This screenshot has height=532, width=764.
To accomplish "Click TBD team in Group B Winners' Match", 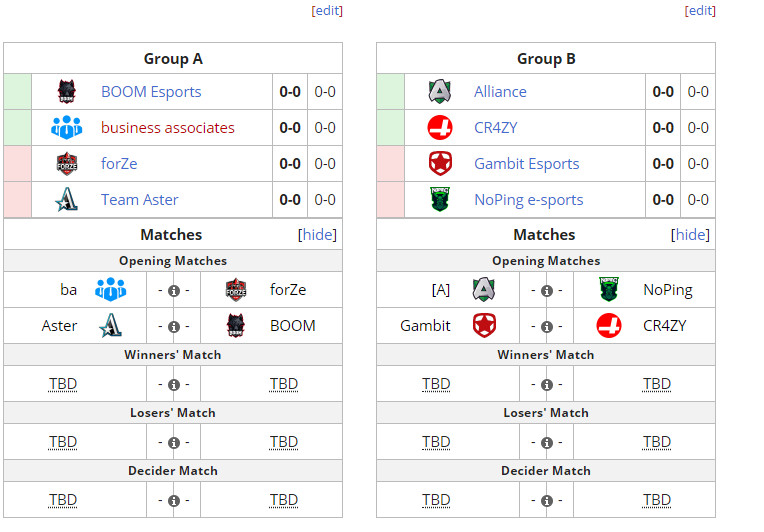I will coord(436,384).
